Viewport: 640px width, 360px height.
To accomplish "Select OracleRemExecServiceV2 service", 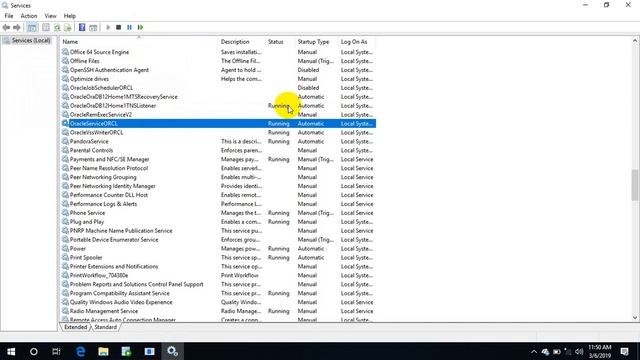I will click(x=101, y=115).
